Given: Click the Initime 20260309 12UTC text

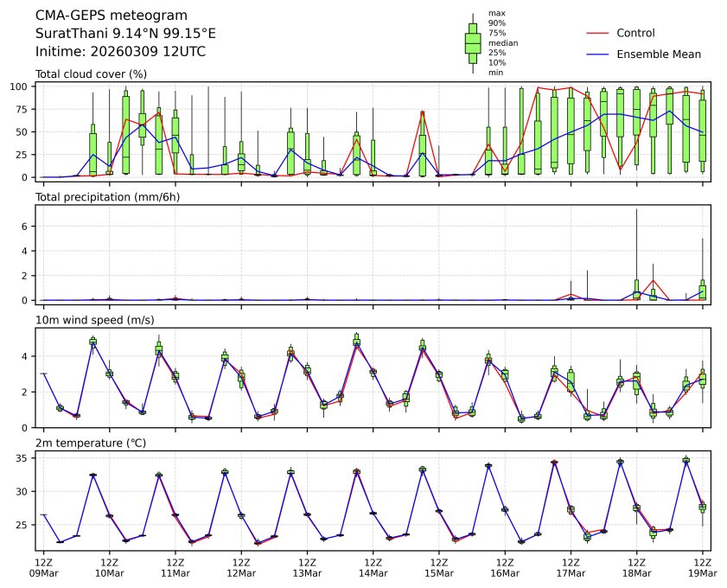Looking at the screenshot, I should point(120,51).
